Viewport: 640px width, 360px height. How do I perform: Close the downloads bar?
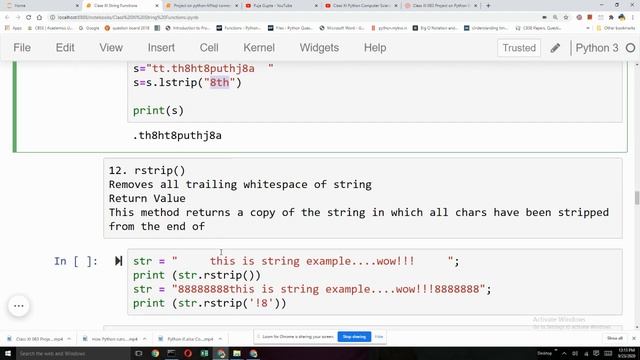(633, 338)
